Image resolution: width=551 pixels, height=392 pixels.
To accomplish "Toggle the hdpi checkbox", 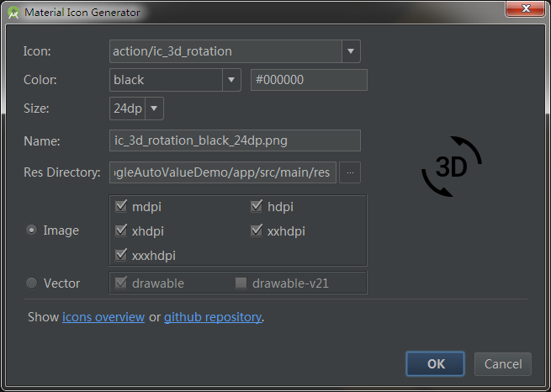I will click(x=257, y=206).
